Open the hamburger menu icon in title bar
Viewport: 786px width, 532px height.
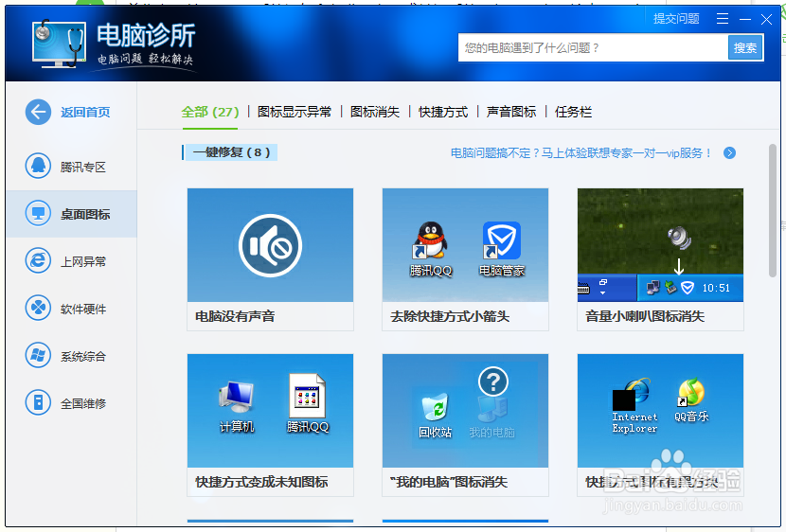coord(723,19)
